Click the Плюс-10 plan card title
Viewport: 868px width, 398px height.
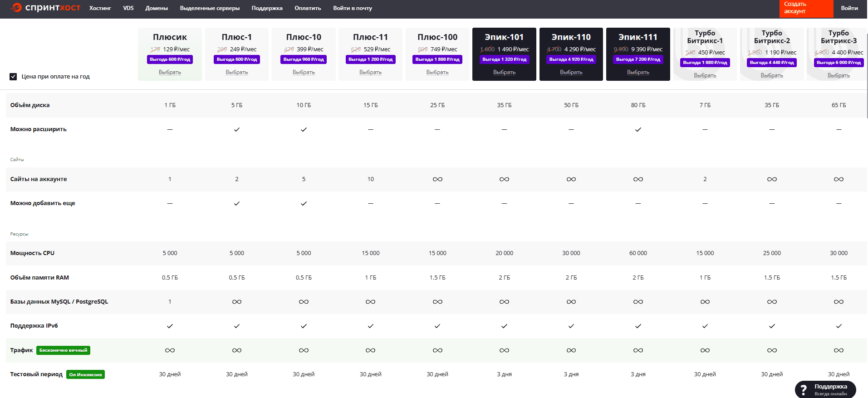304,37
